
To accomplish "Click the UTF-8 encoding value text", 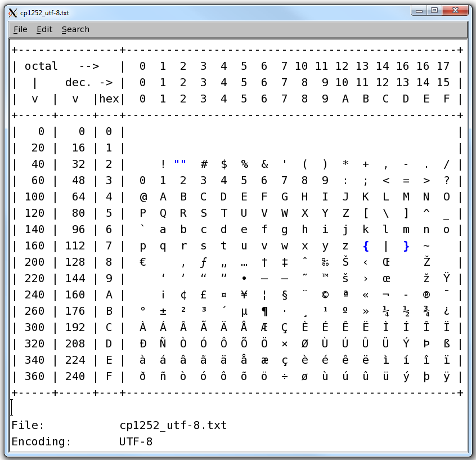I will pos(136,441).
